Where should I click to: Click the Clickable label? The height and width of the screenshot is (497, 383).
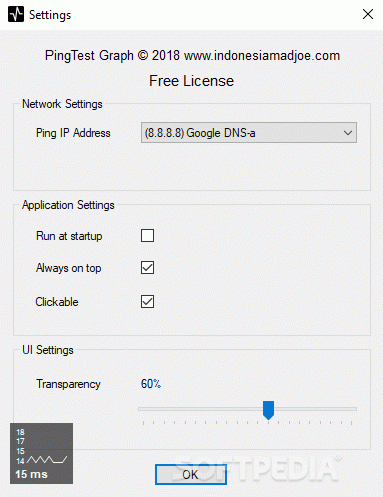click(x=57, y=302)
